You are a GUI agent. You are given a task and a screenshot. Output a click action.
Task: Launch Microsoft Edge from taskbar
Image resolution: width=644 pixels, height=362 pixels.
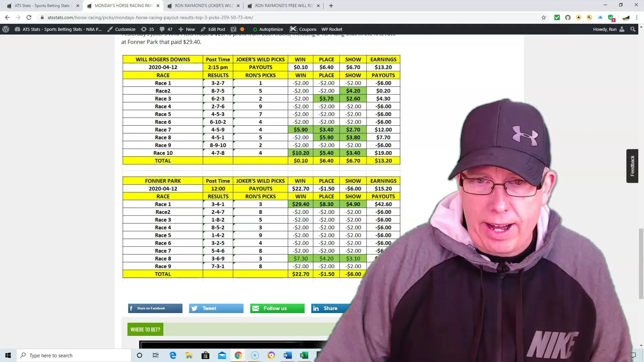(x=173, y=355)
